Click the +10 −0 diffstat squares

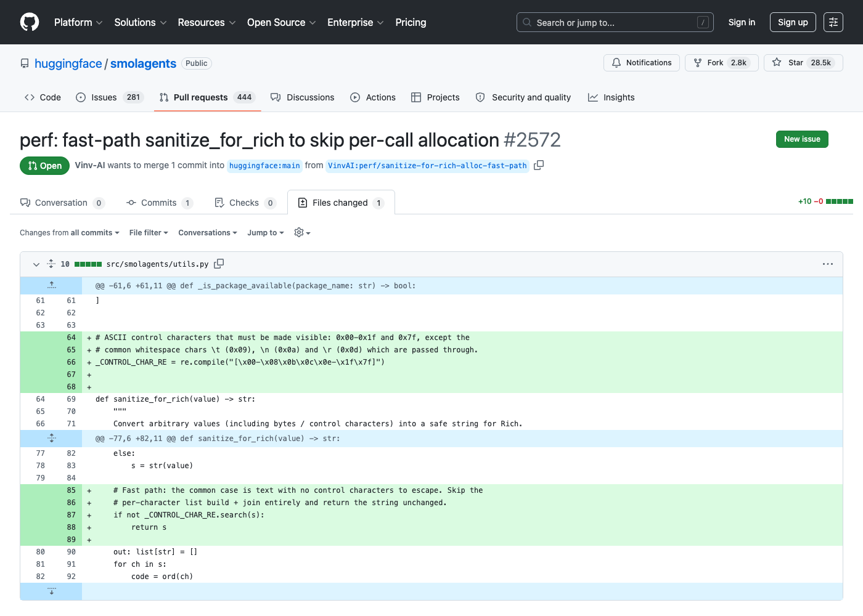click(x=840, y=201)
